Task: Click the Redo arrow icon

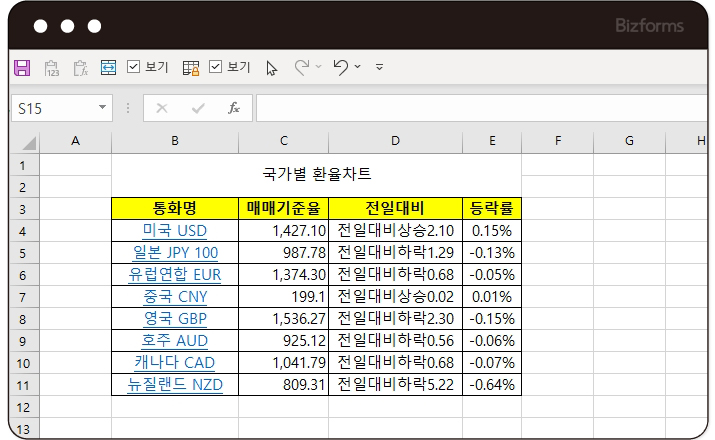Action: (x=301, y=67)
